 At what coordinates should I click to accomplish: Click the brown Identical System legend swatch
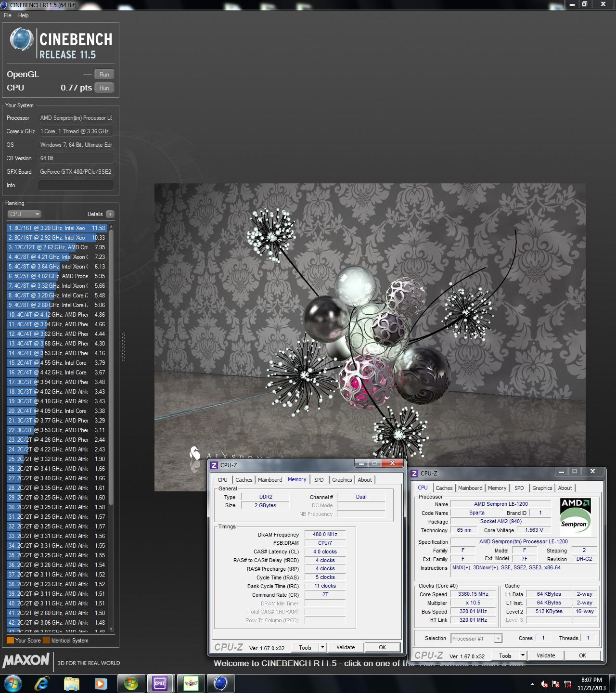click(46, 641)
